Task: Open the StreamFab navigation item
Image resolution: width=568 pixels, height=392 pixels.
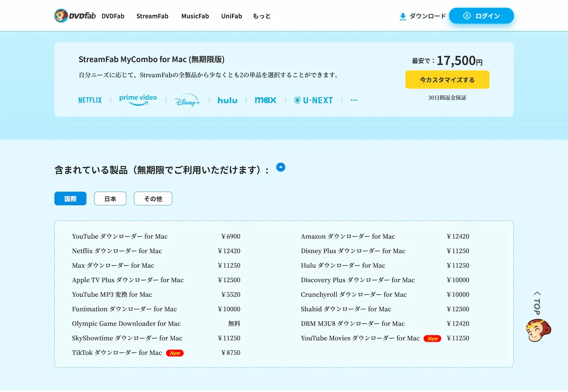Action: [152, 16]
